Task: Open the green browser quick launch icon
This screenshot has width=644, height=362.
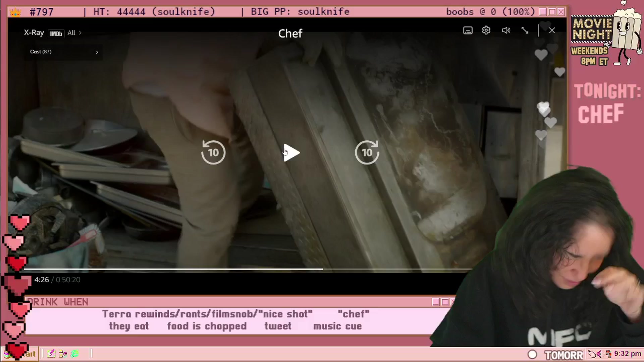Action: [74, 354]
